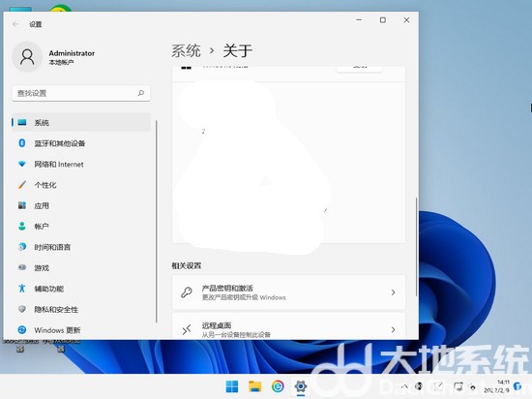Screen dimensions: 532x399
Task: Click the Wi-Fi network icon in sidebar
Action: (22, 164)
